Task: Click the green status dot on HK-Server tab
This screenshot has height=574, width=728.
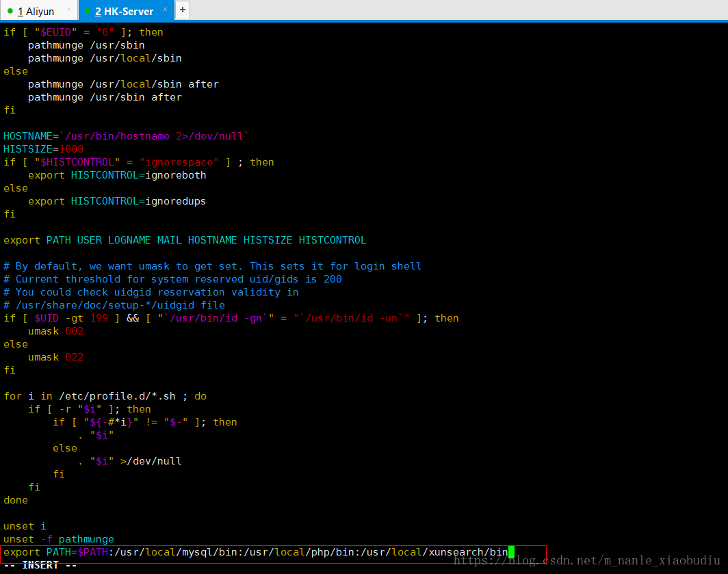Action: (88, 11)
